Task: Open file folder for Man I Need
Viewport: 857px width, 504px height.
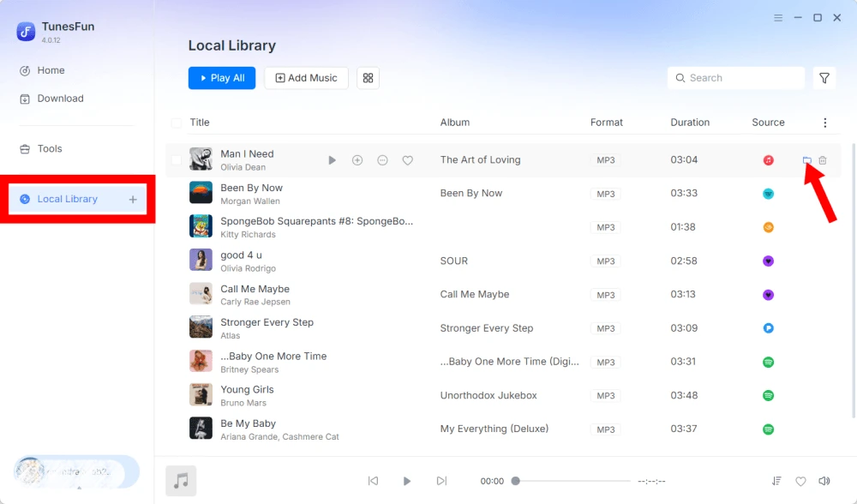Action: 806,160
